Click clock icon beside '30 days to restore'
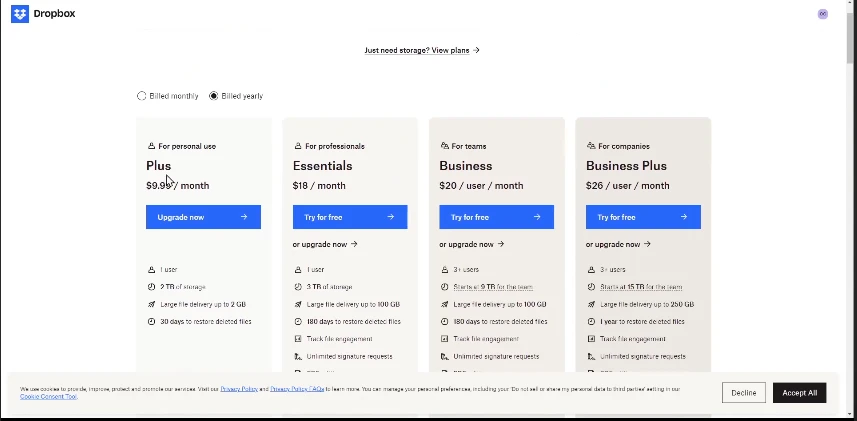The width and height of the screenshot is (857, 421). click(x=151, y=321)
